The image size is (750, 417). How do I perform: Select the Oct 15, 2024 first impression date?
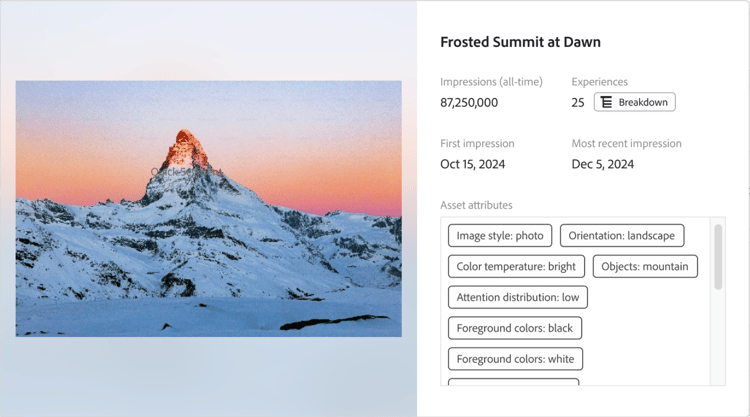[x=471, y=164]
